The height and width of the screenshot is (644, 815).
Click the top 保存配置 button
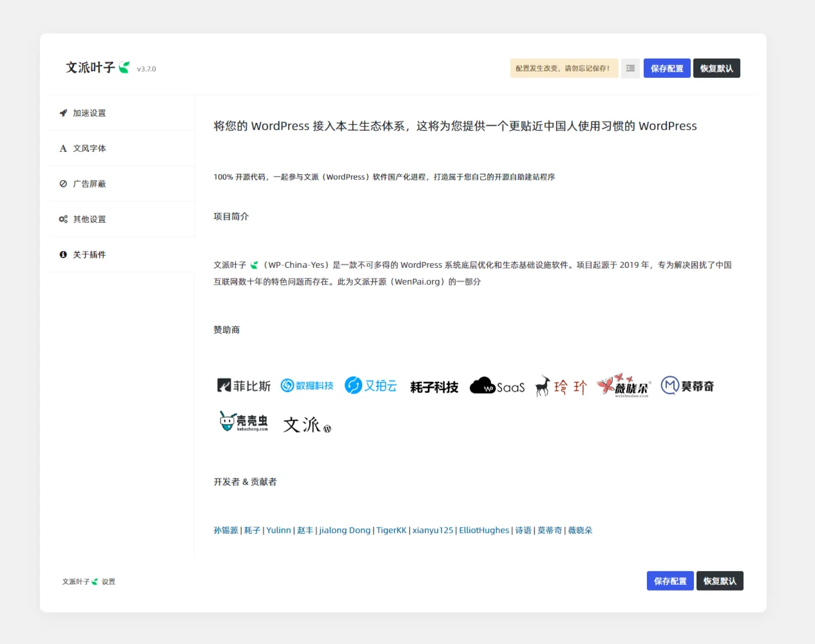tap(666, 68)
